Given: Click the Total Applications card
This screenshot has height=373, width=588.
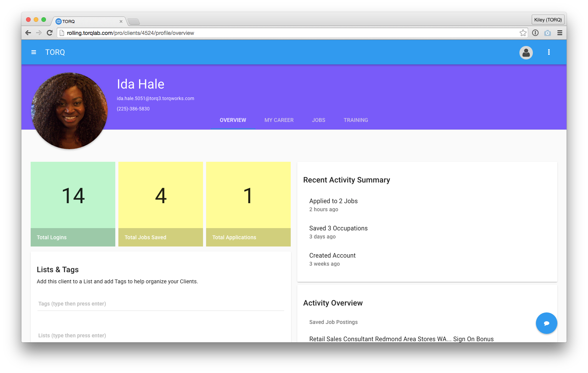Looking at the screenshot, I should point(248,204).
